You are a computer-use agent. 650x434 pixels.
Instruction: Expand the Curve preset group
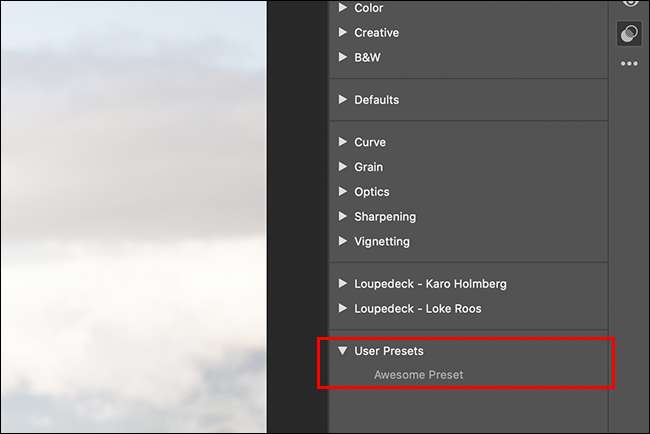(343, 142)
